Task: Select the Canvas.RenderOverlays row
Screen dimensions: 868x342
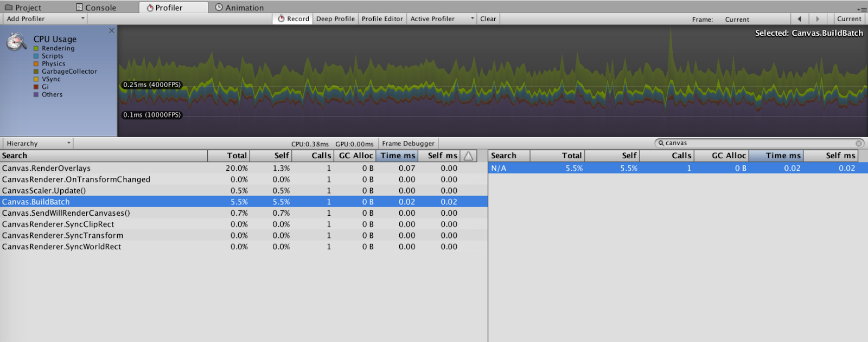Action: click(x=46, y=169)
